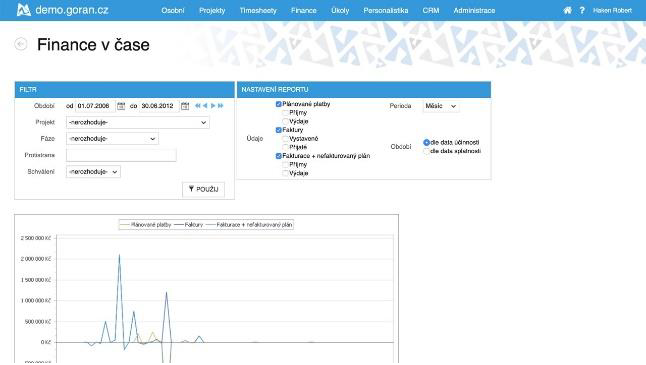Open CRM menu
This screenshot has height=365, width=646.
point(431,11)
